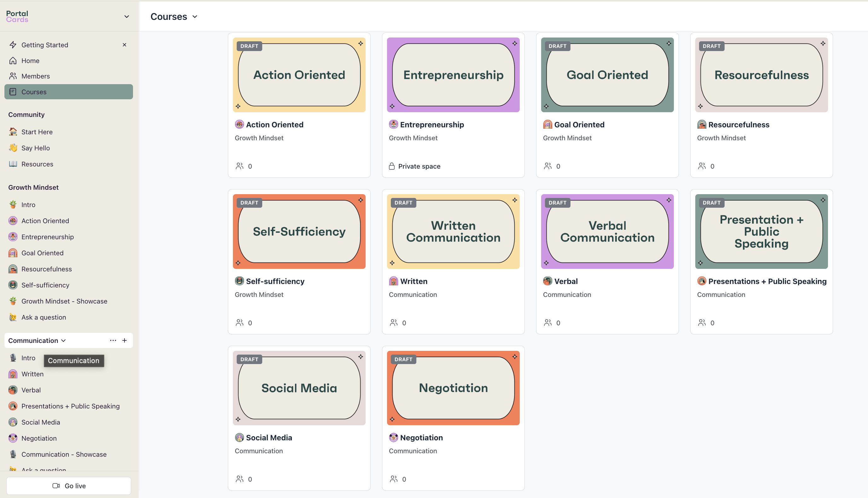This screenshot has height=498, width=868.
Task: Open Growth Mindset - Showcase space
Action: click(x=64, y=301)
